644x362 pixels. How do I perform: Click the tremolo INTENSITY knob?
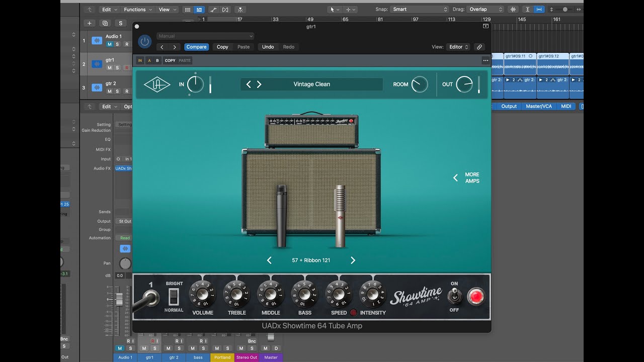click(x=373, y=294)
